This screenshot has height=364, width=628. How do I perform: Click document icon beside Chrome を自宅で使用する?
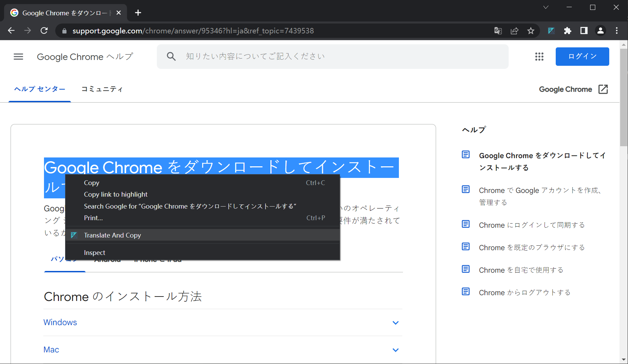pyautogui.click(x=466, y=269)
